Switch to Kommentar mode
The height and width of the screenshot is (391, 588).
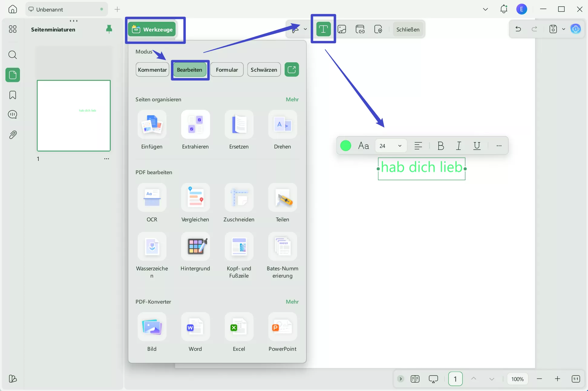[x=152, y=70]
